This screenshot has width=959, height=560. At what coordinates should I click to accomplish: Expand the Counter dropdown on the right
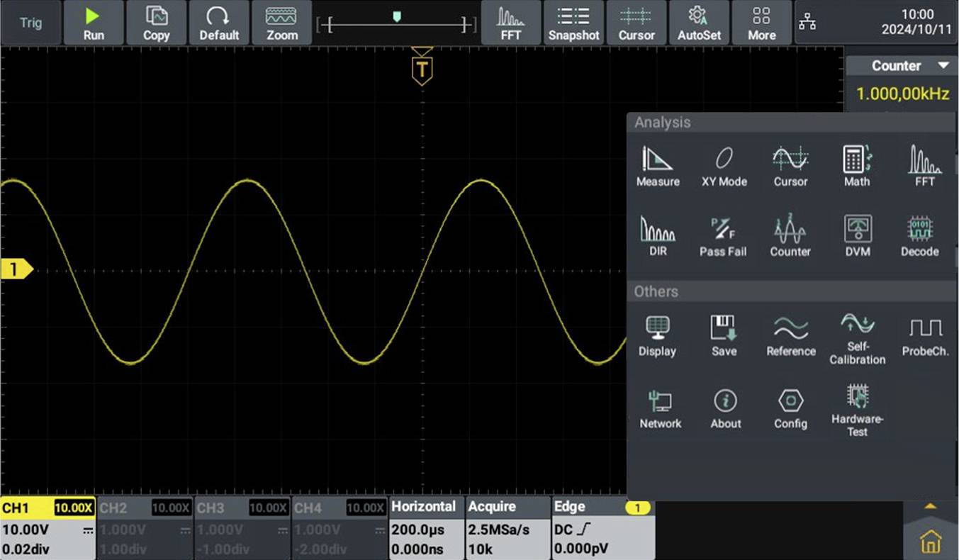(943, 65)
